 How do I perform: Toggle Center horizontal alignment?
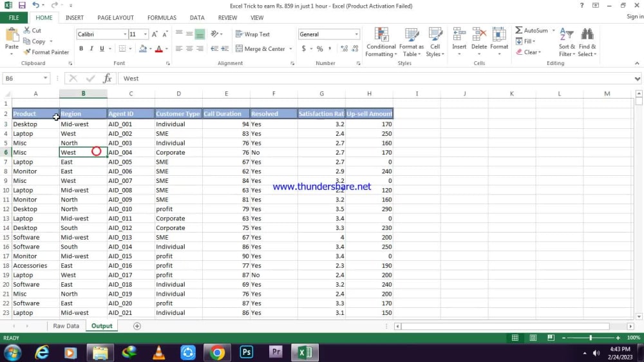coord(189,48)
